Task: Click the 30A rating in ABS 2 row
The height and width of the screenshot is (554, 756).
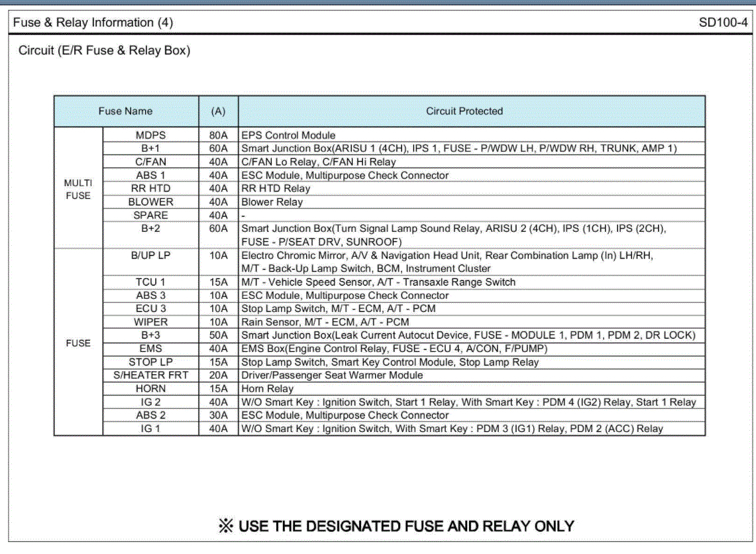Action: point(219,415)
